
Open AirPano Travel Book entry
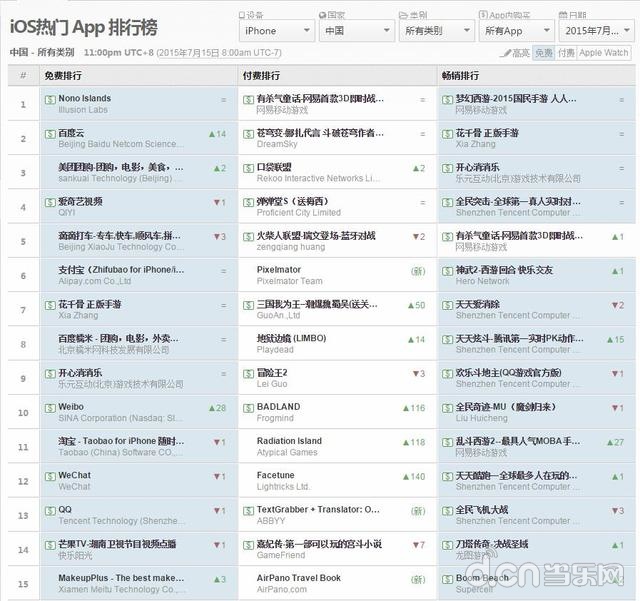point(299,578)
